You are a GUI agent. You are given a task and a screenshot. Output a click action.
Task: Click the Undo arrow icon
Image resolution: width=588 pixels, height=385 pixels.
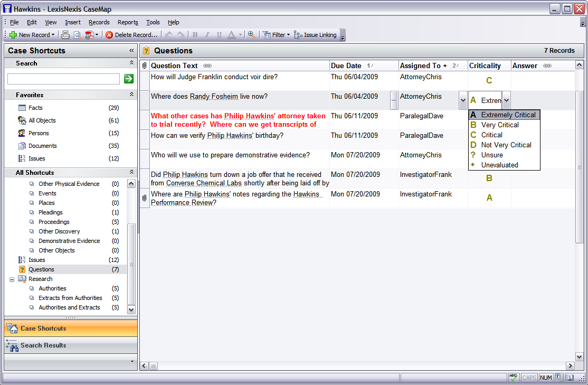coord(169,35)
